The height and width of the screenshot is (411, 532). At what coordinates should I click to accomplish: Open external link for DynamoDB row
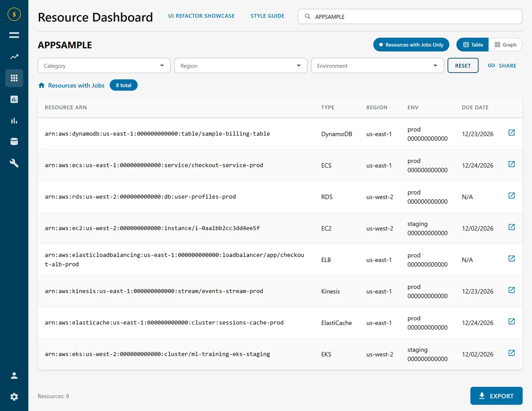point(511,133)
